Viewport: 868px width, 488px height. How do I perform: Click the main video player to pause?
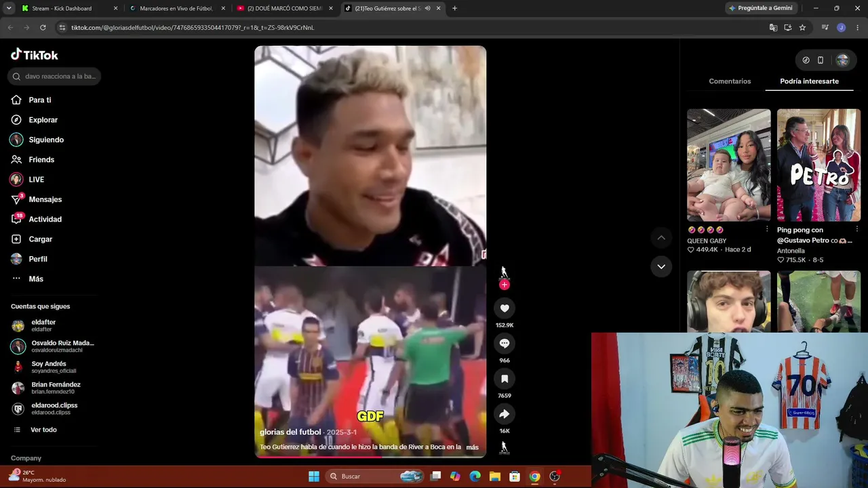[x=370, y=251]
